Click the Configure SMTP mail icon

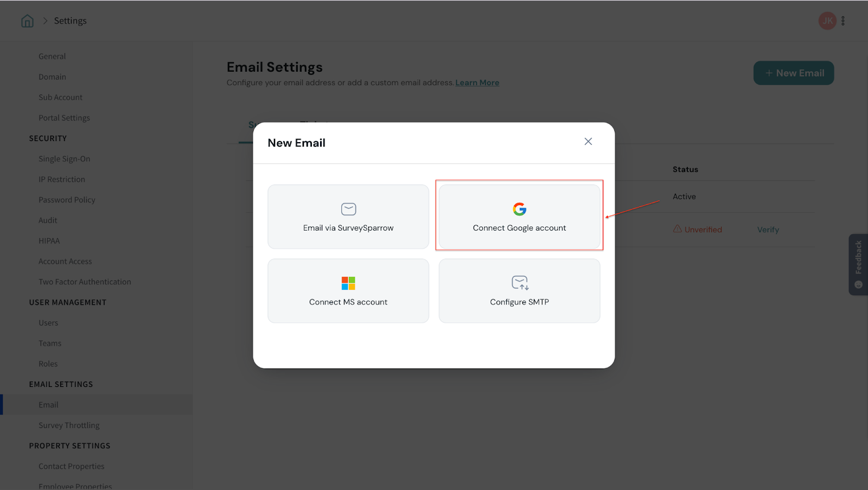[519, 283]
